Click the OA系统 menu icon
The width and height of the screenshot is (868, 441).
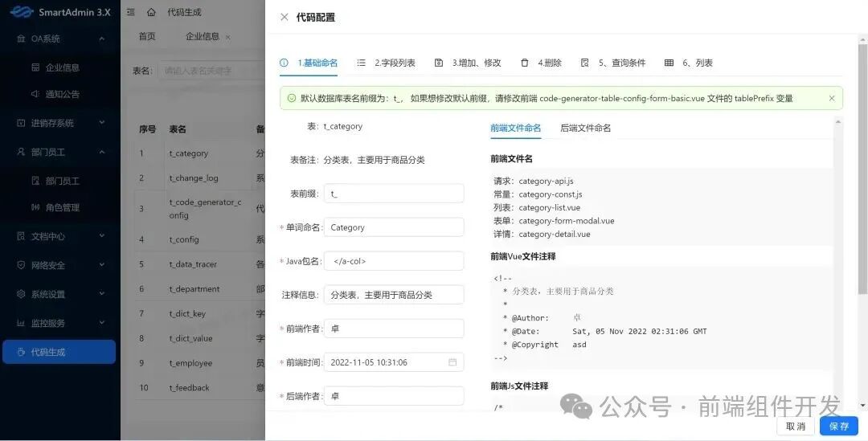coord(21,39)
